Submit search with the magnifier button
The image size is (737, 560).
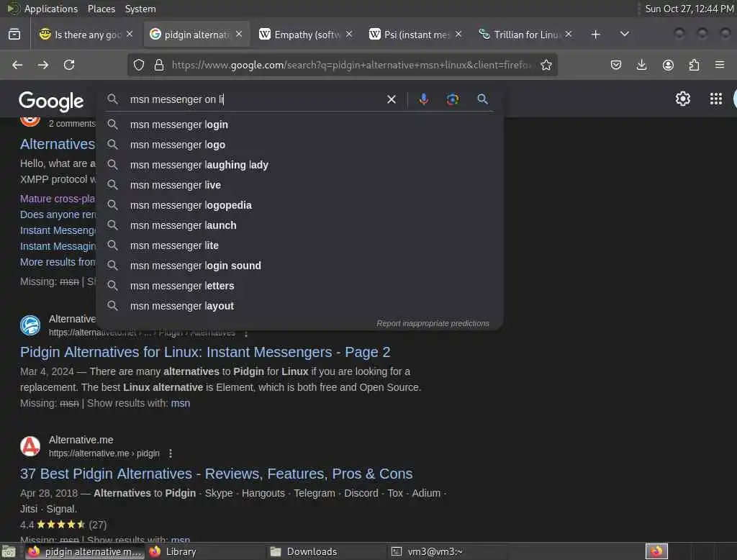pyautogui.click(x=482, y=99)
